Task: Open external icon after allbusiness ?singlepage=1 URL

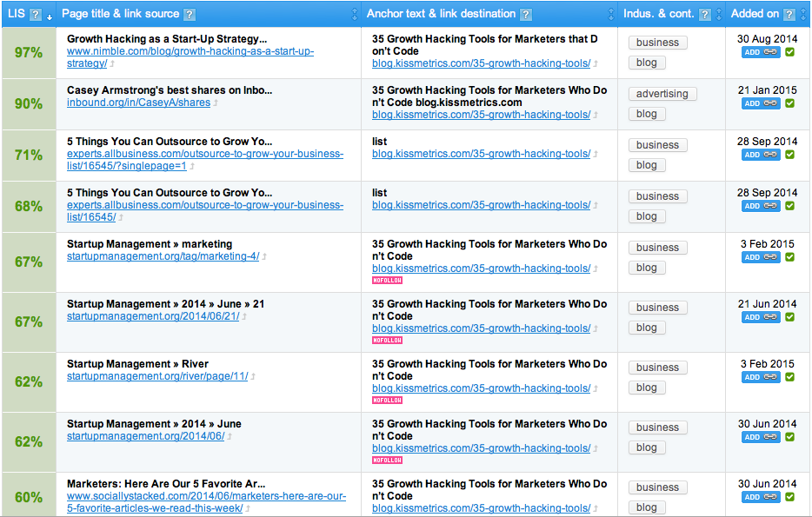Action: pos(191,166)
